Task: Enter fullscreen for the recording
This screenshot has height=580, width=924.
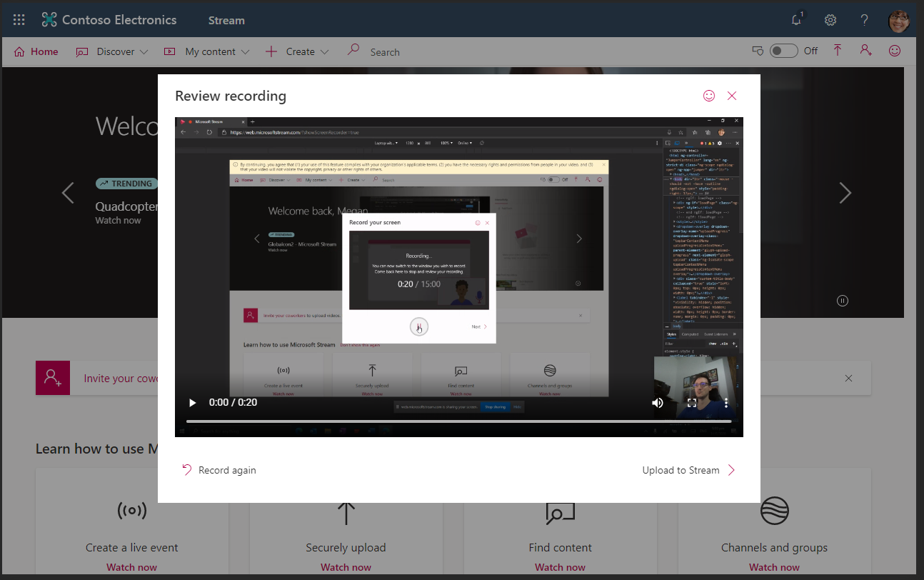Action: click(x=692, y=403)
